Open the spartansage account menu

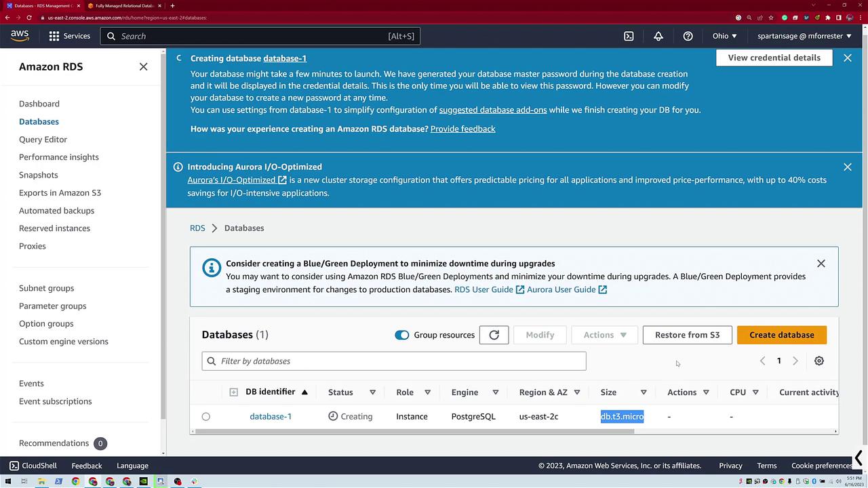[x=804, y=36]
